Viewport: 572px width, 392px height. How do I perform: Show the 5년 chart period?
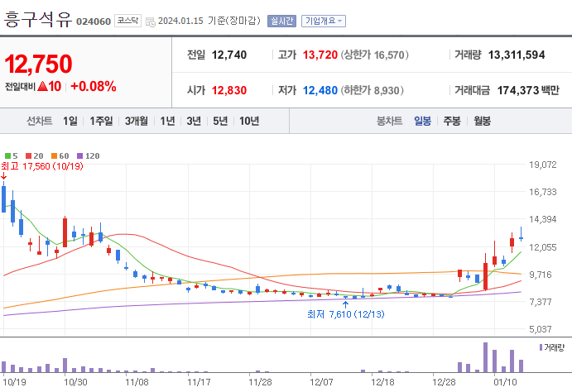coord(220,121)
